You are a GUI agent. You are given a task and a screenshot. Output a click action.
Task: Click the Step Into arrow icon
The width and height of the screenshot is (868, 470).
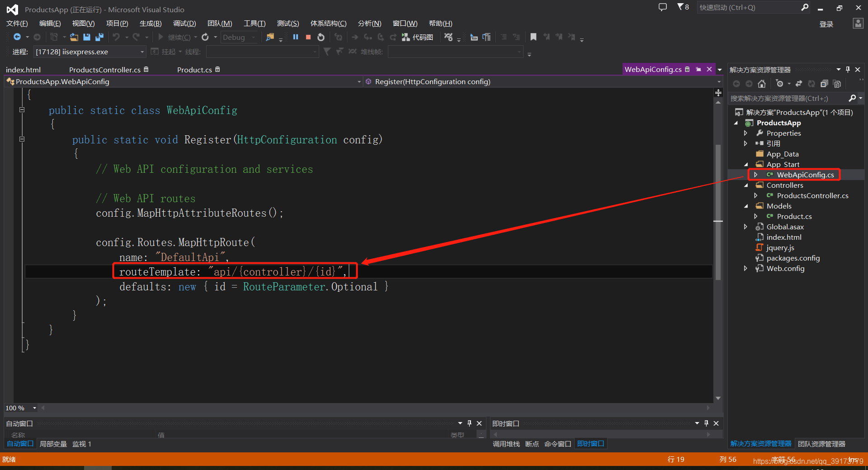368,37
